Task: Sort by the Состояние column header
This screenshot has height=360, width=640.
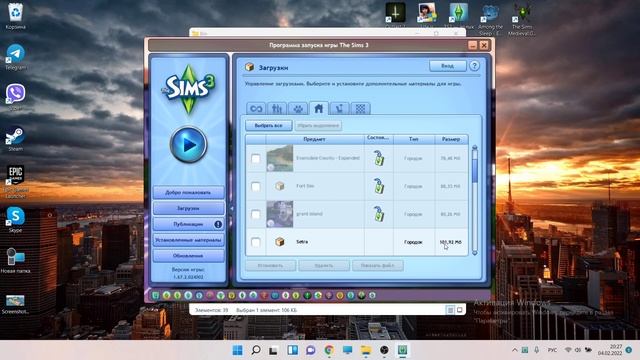Action: [x=379, y=139]
